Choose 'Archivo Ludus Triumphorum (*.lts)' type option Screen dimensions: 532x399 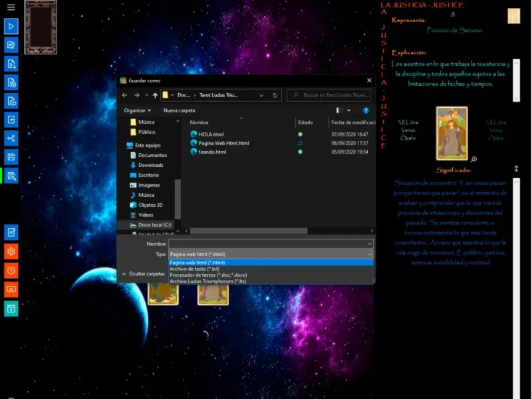click(207, 281)
